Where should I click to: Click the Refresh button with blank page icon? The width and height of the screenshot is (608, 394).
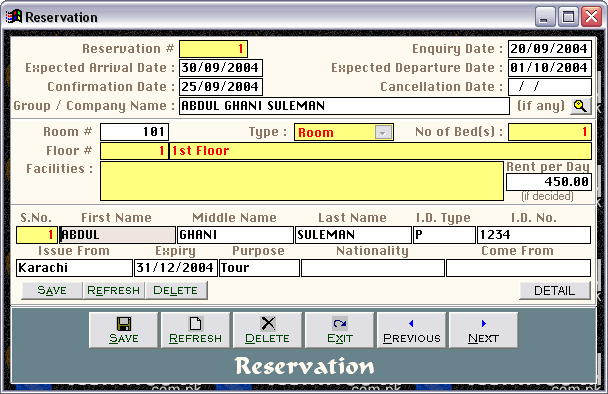point(195,330)
